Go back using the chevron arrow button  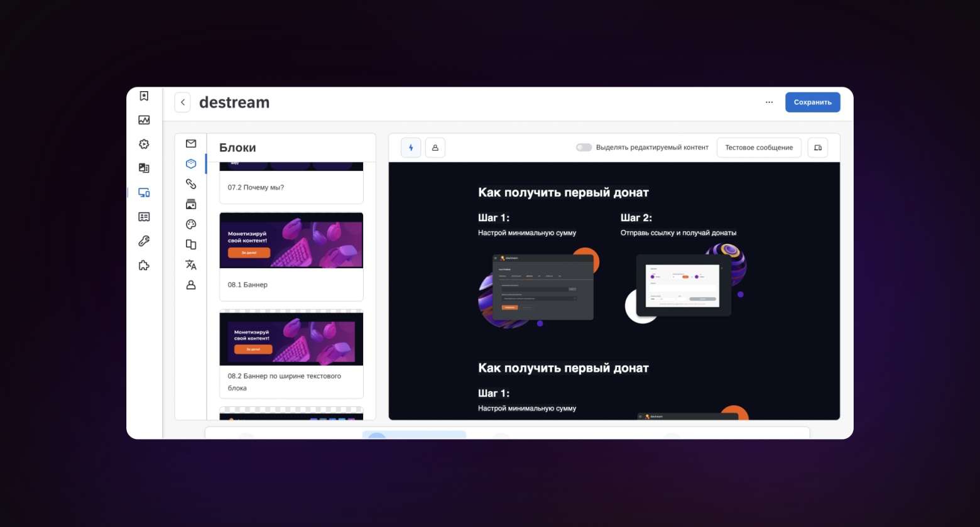[x=182, y=102]
